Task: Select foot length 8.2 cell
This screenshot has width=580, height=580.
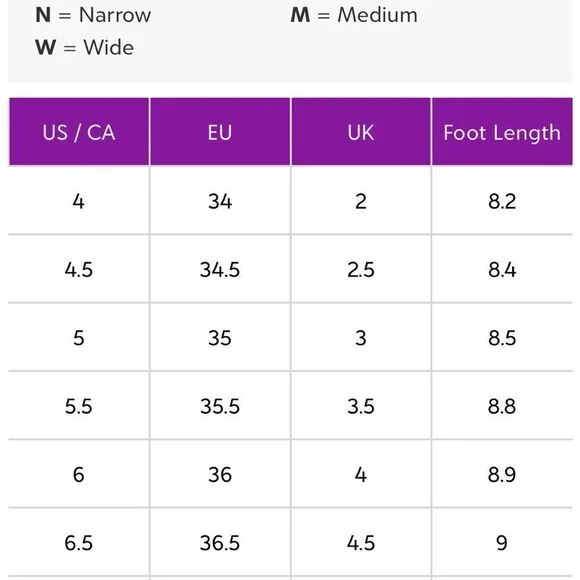Action: (502, 201)
